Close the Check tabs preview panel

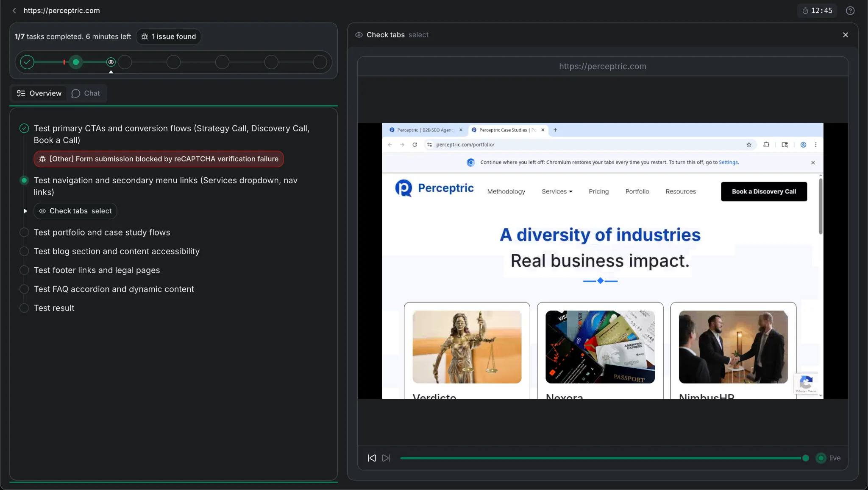tap(845, 35)
